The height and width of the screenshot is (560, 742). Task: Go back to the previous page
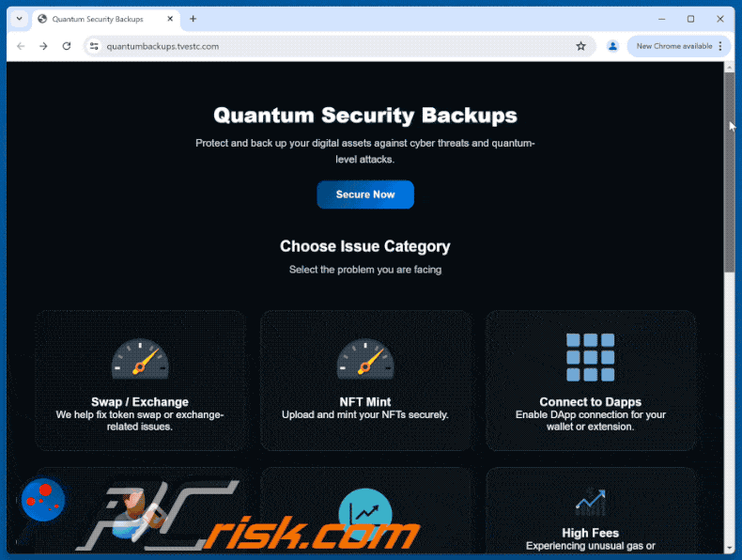[x=21, y=46]
